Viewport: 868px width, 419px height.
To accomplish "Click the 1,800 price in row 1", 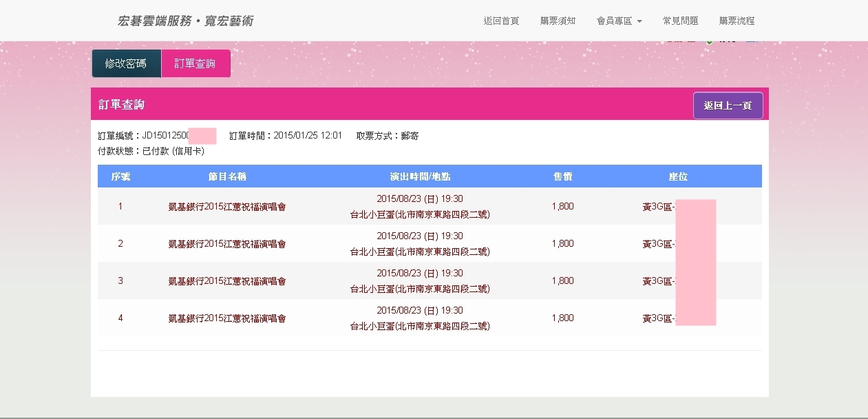I will pyautogui.click(x=562, y=206).
